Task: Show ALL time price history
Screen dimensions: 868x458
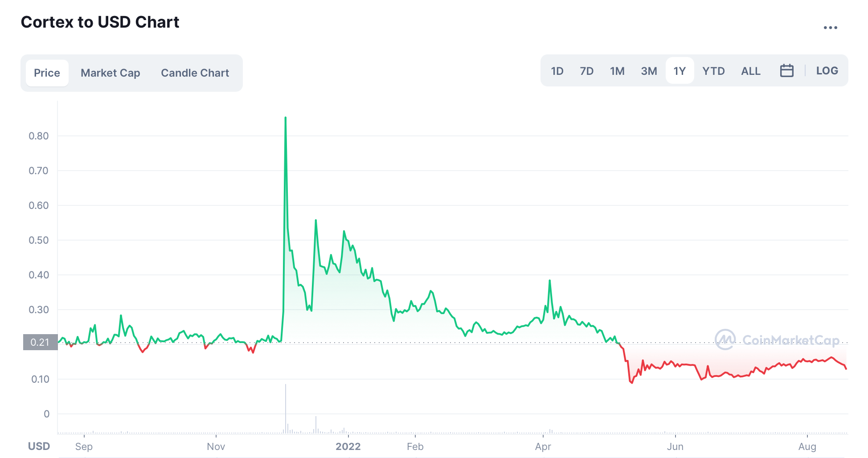Action: (x=750, y=71)
